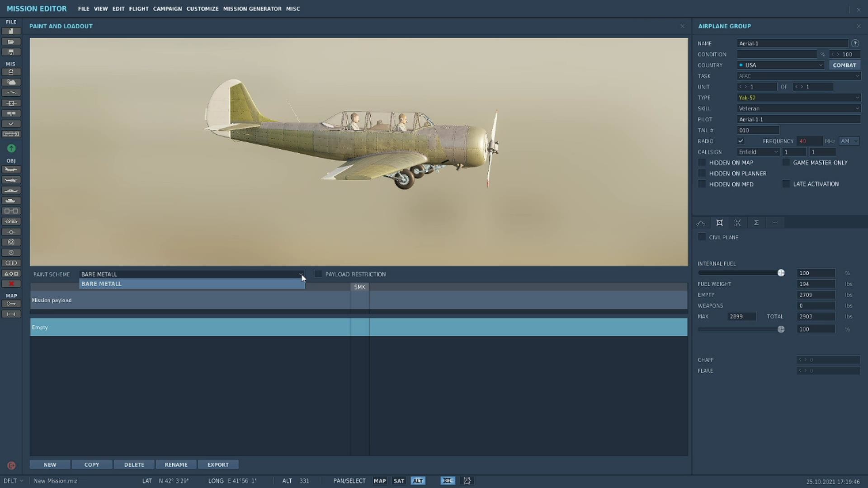Enable LATE ACTIVATION checkbox
Image resolution: width=868 pixels, height=488 pixels.
point(786,184)
